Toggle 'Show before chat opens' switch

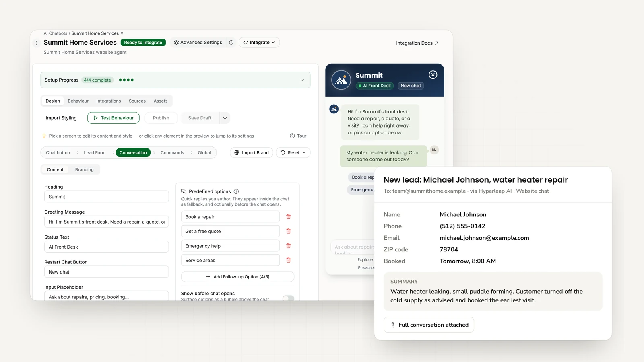(x=288, y=298)
